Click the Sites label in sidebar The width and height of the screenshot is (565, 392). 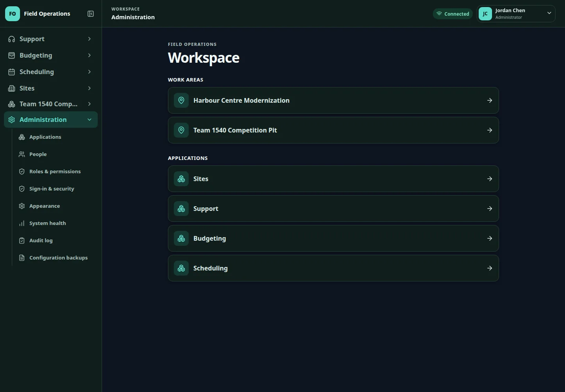click(27, 88)
